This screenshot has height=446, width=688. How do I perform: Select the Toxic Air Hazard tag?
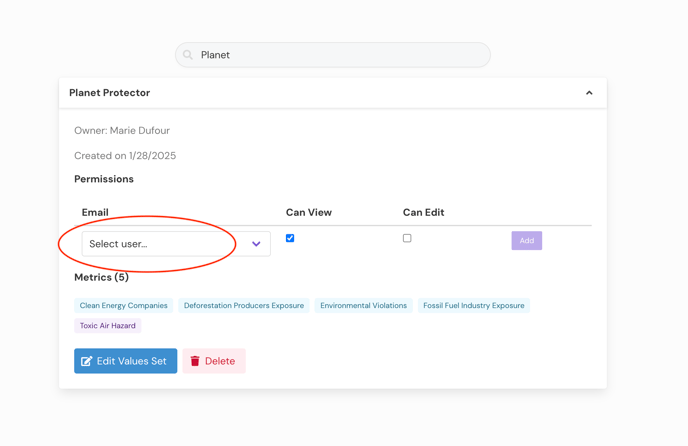pos(108,326)
